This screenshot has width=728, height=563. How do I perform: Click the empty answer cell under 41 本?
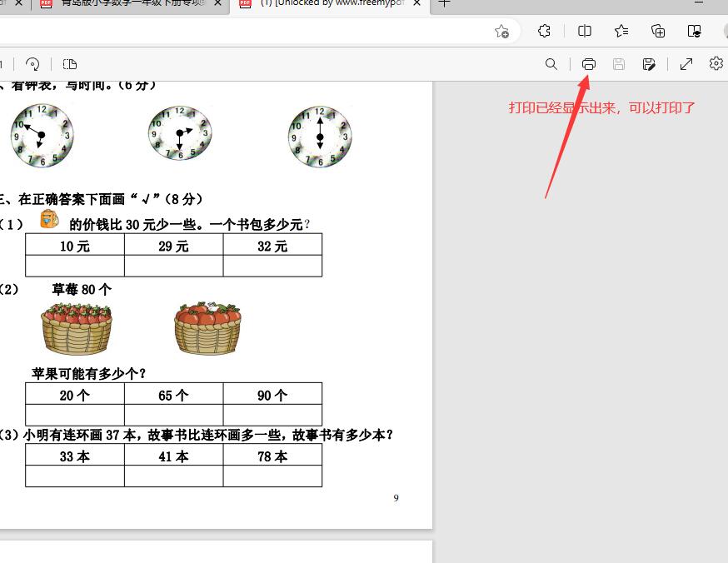[x=173, y=476]
